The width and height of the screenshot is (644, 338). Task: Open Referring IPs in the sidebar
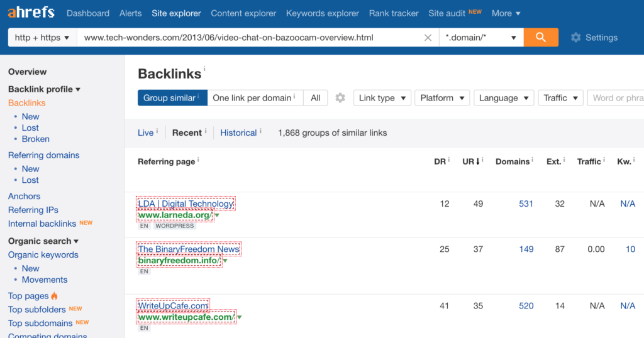33,210
